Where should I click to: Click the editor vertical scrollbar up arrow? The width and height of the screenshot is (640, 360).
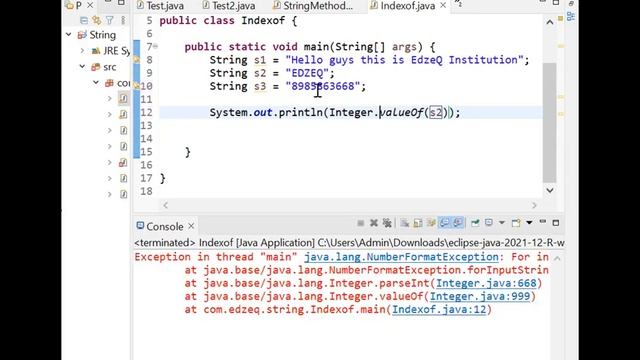click(550, 22)
